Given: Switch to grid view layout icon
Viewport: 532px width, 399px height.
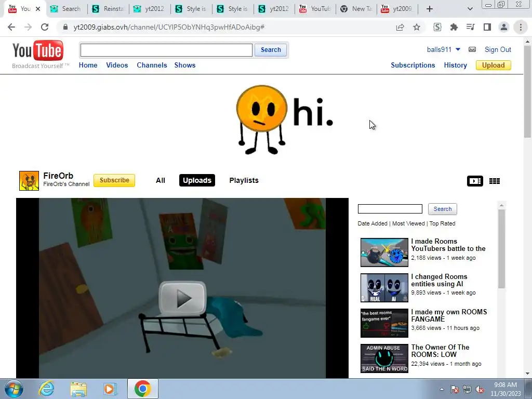Looking at the screenshot, I should [495, 181].
